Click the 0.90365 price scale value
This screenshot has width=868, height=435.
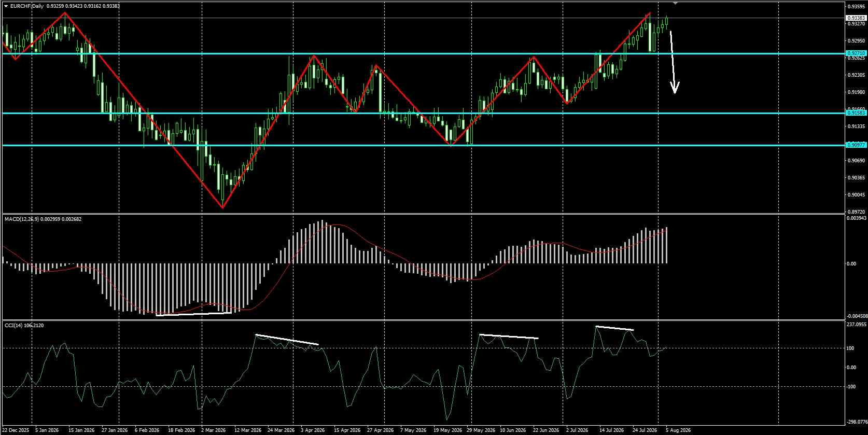856,178
